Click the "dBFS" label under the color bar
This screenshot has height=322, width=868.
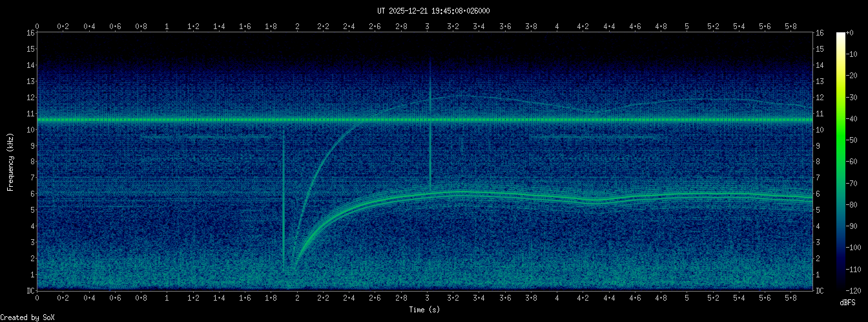click(x=849, y=303)
